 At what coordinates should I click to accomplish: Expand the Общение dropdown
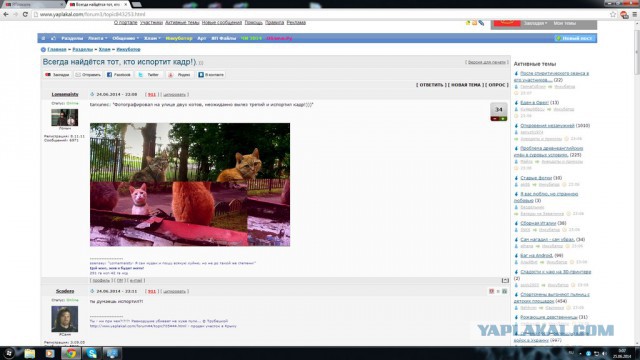125,38
